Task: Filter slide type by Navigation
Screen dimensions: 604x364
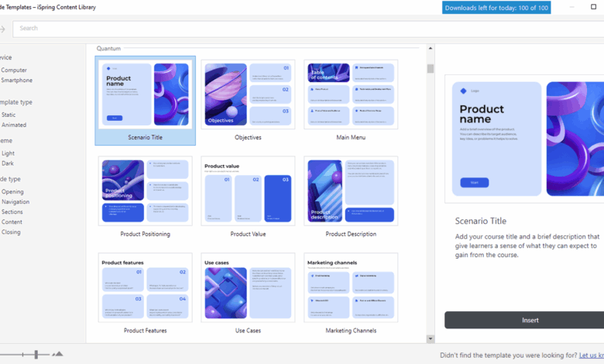Action: 15,202
